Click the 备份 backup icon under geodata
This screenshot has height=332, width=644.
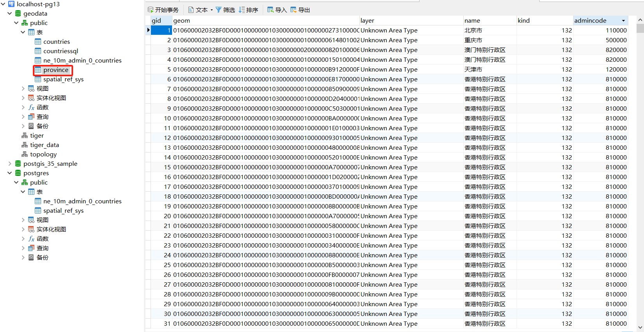tap(31, 126)
